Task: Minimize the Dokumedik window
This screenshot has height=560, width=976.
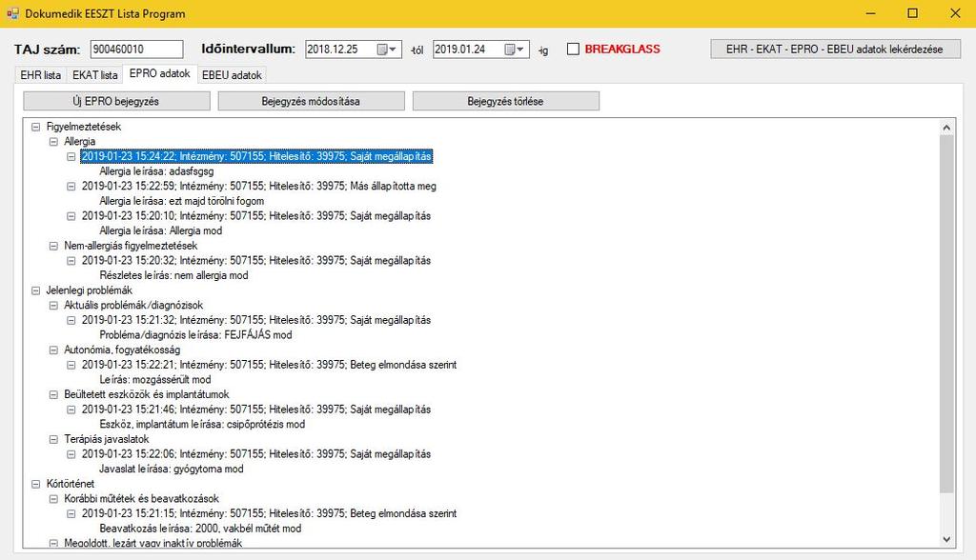Action: pos(871,13)
